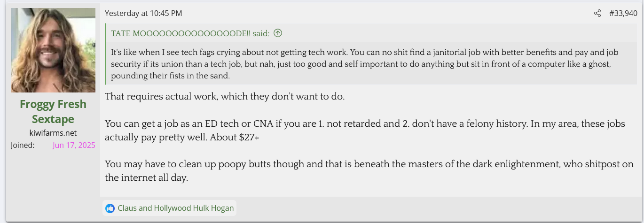644x223 pixels.
Task: Click the kiwifarms.net user title
Action: pos(53,133)
